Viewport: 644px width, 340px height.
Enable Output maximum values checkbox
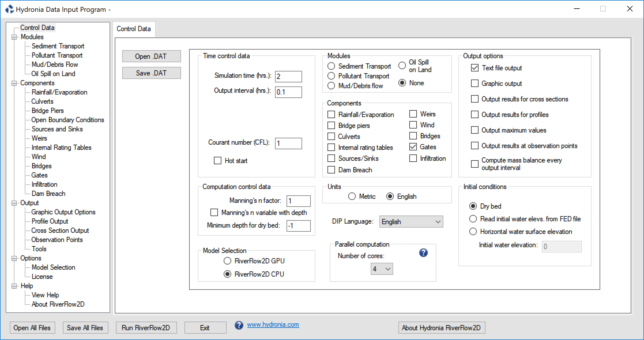click(x=474, y=130)
